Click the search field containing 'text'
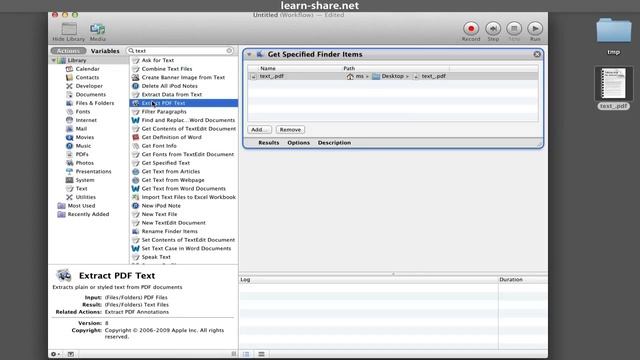 click(180, 51)
